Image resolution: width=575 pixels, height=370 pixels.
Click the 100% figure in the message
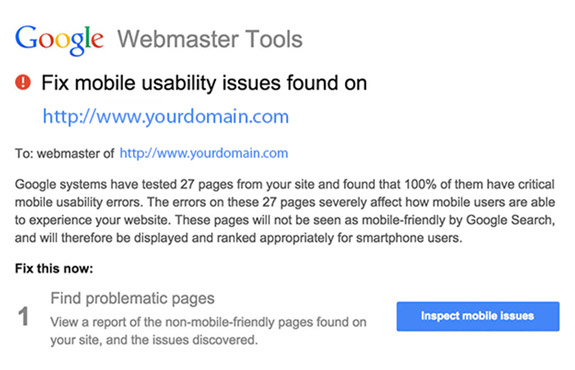(420, 184)
